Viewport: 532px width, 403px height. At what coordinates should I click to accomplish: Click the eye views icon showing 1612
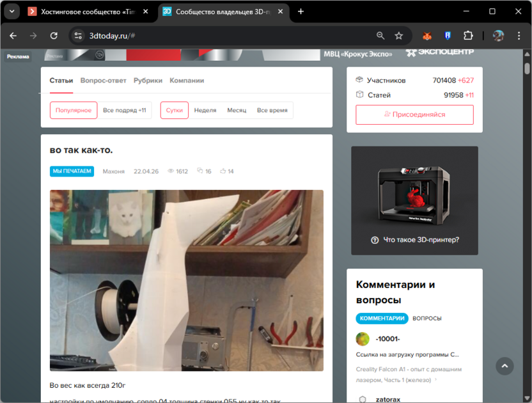pos(171,171)
